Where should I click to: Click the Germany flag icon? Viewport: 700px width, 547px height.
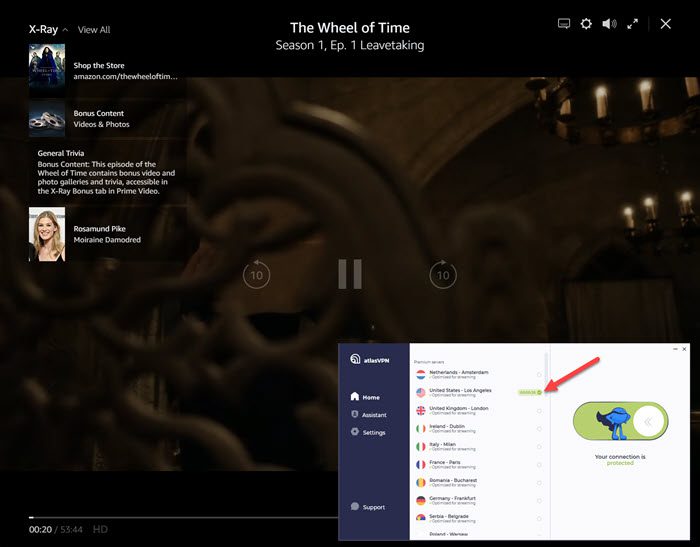pyautogui.click(x=421, y=501)
